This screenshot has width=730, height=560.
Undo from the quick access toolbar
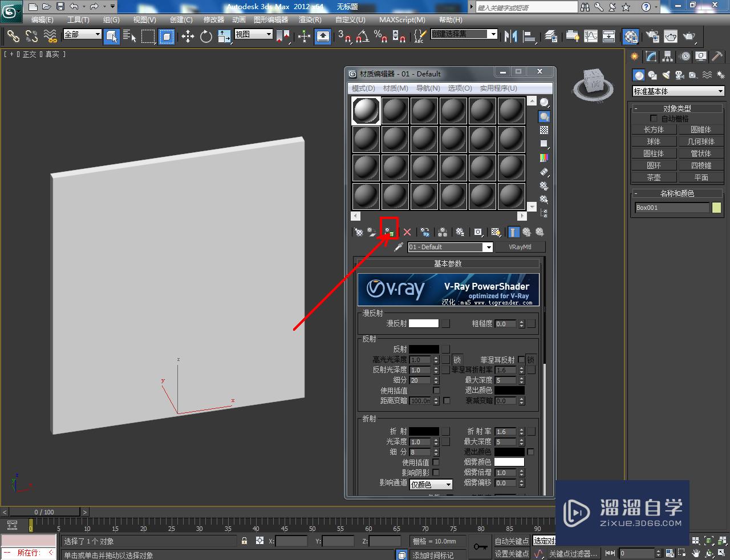point(74,7)
